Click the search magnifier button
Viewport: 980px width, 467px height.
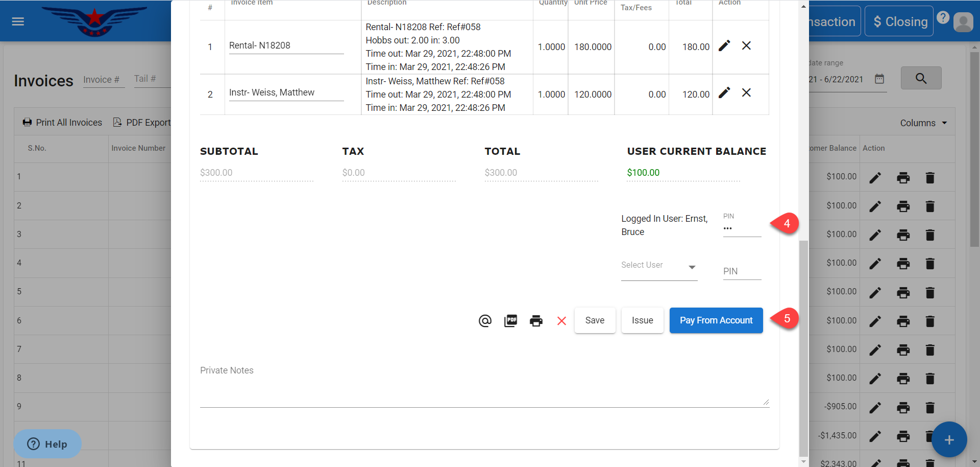coord(921,78)
